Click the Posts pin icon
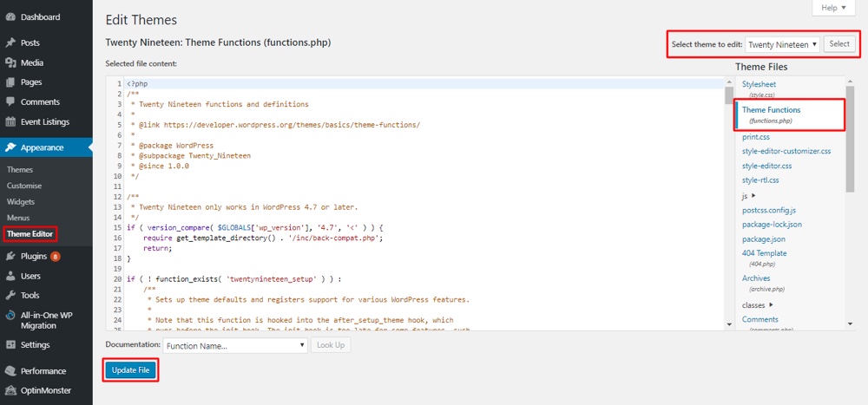Image resolution: width=868 pixels, height=405 pixels. coord(10,42)
